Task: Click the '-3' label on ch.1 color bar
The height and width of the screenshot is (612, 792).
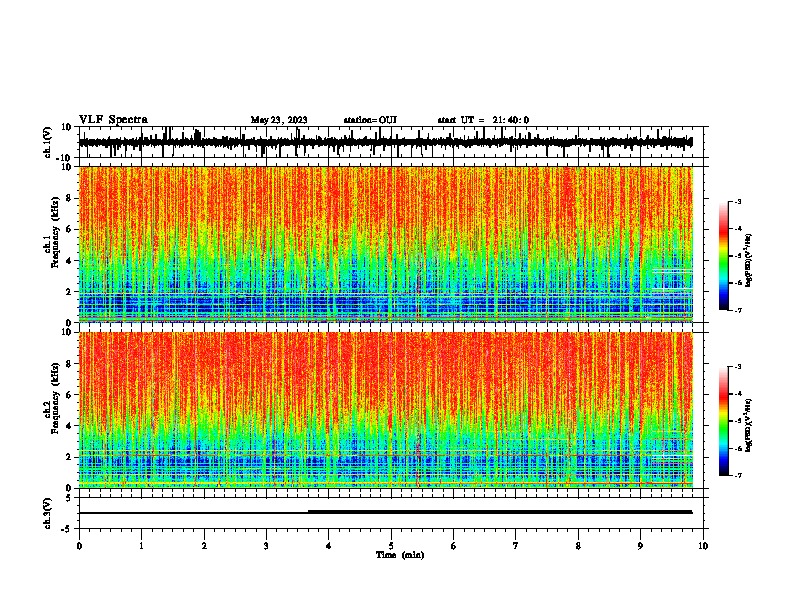Action: (x=738, y=201)
